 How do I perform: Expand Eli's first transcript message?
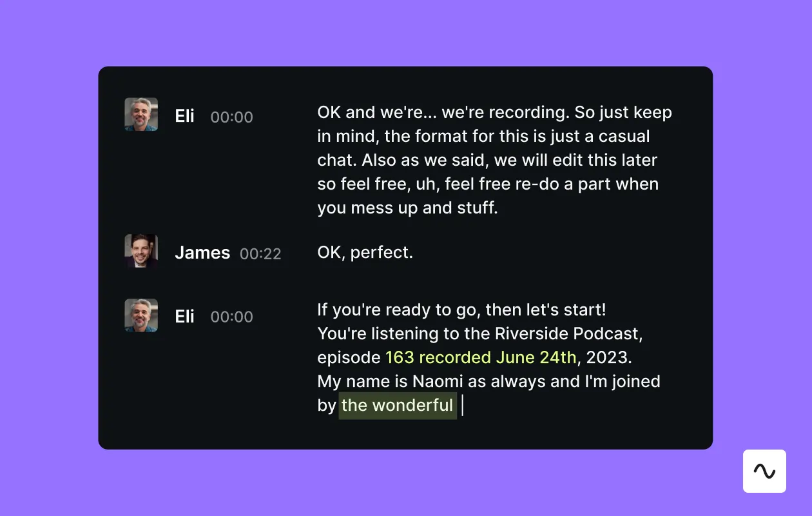[494, 159]
